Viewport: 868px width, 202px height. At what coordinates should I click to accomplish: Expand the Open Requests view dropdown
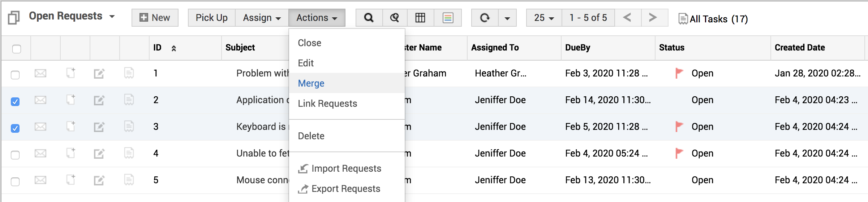(112, 17)
